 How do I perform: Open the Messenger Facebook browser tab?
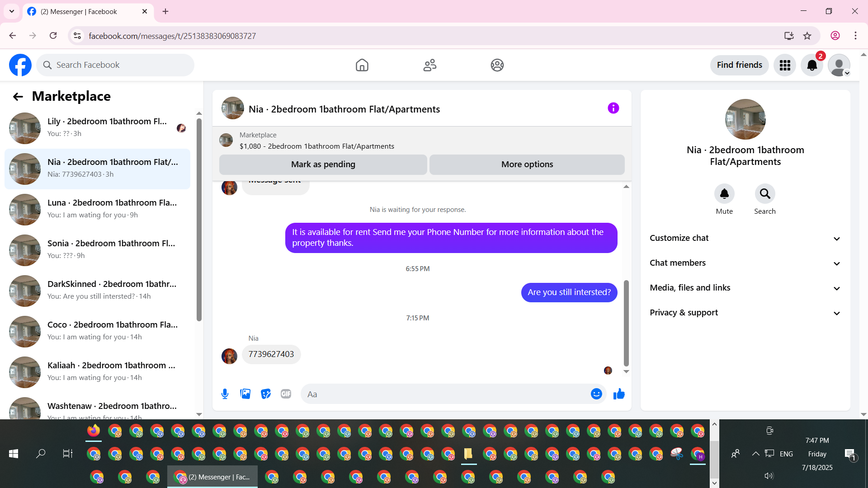tap(88, 12)
